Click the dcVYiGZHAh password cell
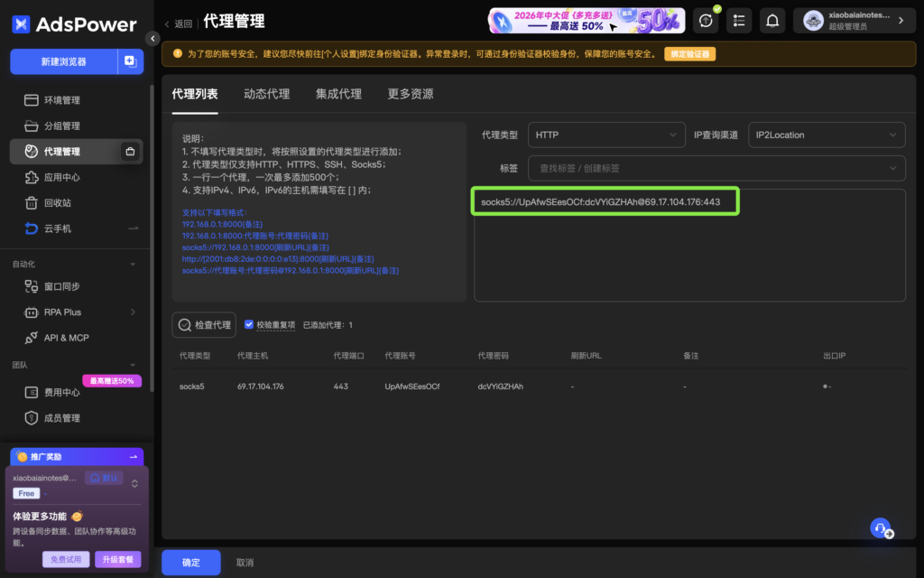This screenshot has width=924, height=578. (500, 387)
